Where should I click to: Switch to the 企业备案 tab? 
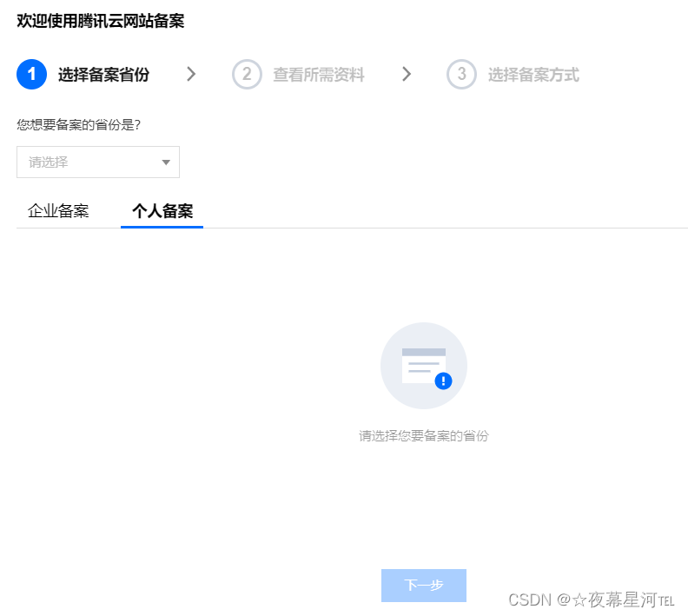58,211
